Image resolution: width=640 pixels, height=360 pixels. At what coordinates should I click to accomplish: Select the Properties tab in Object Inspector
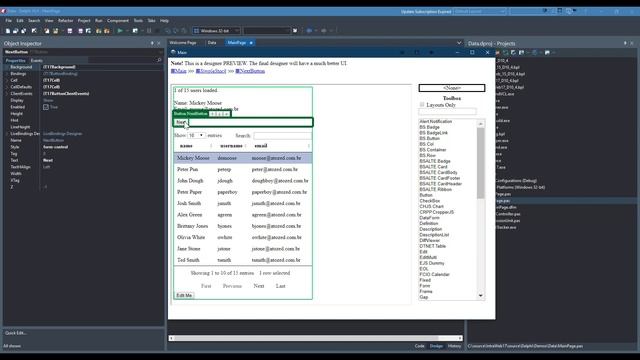click(16, 60)
